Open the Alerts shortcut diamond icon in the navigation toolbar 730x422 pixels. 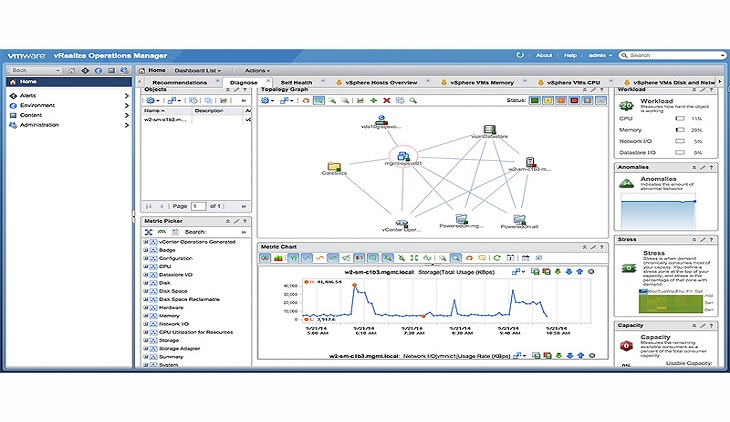(85, 71)
